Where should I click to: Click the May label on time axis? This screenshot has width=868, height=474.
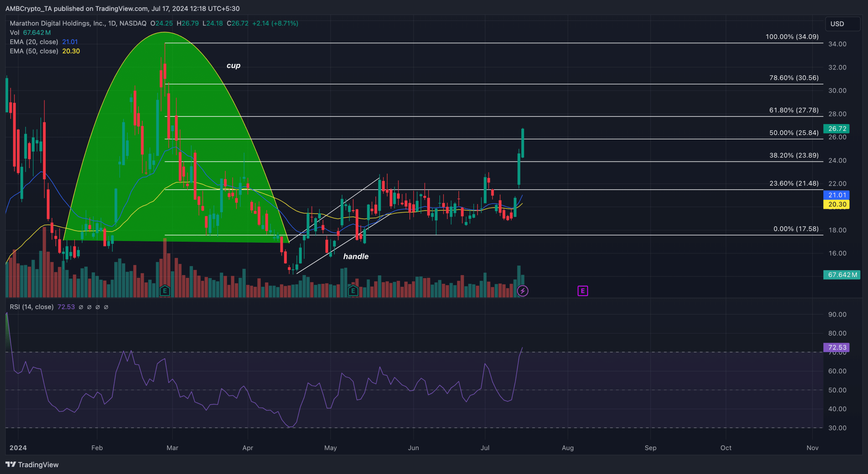tap(331, 448)
